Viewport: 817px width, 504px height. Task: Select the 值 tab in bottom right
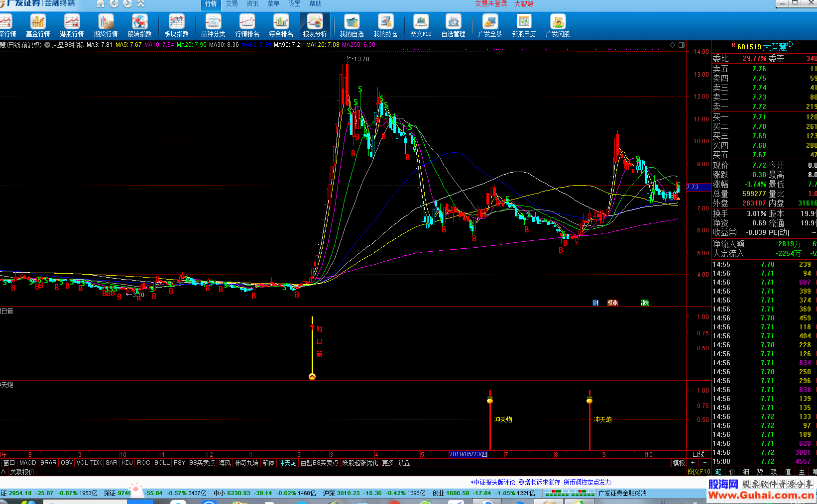click(x=788, y=472)
